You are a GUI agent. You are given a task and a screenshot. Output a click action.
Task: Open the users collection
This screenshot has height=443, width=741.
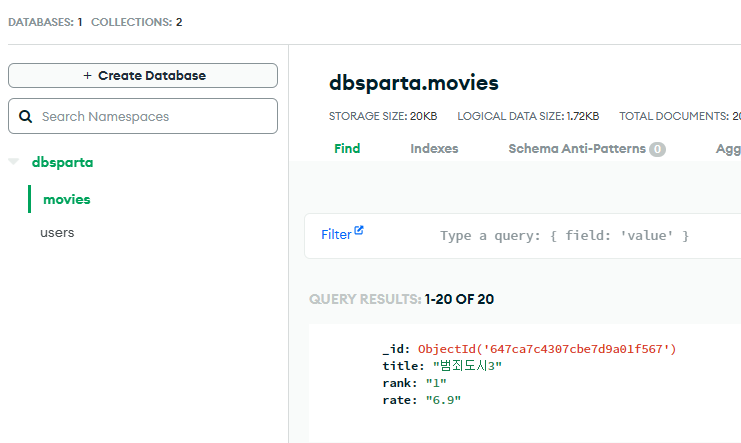click(x=57, y=233)
